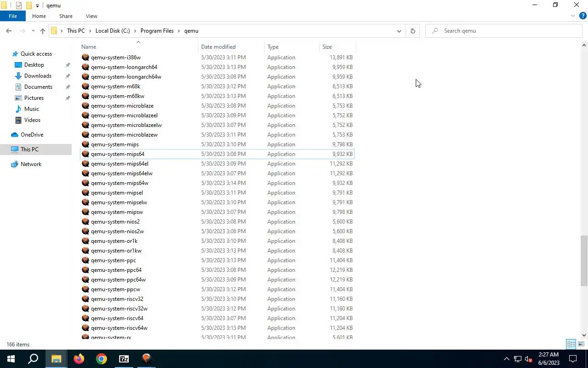Open the Quick Access Toolbar customize dropdown
Image resolution: width=588 pixels, height=368 pixels.
tap(38, 6)
